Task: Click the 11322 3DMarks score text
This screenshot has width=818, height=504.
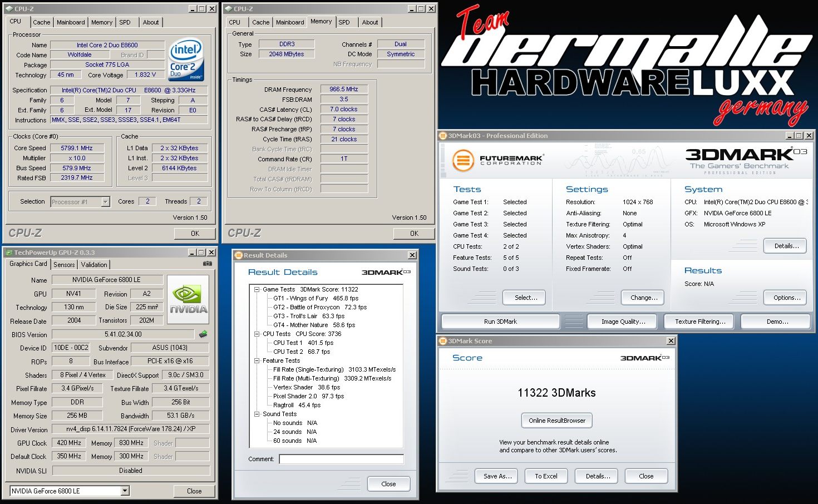Action: click(x=556, y=393)
